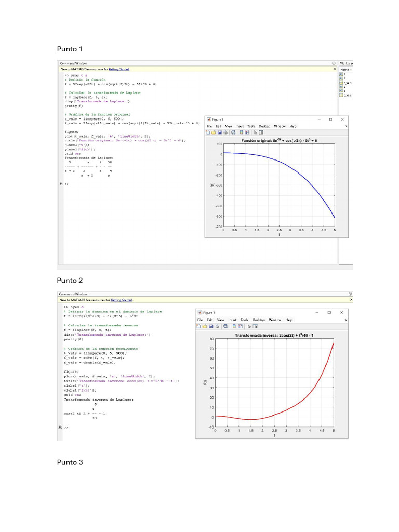
Task: Click Print icon in Transformada inversa figure toolbar
Action: (x=217, y=326)
